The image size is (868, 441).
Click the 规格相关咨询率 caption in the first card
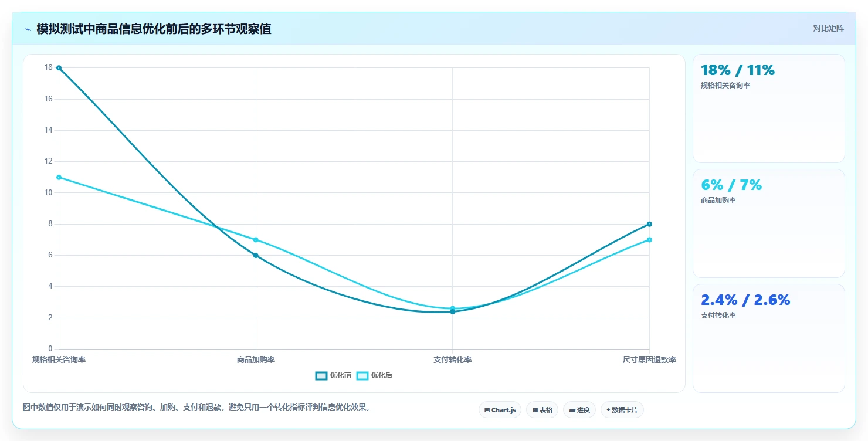[725, 86]
